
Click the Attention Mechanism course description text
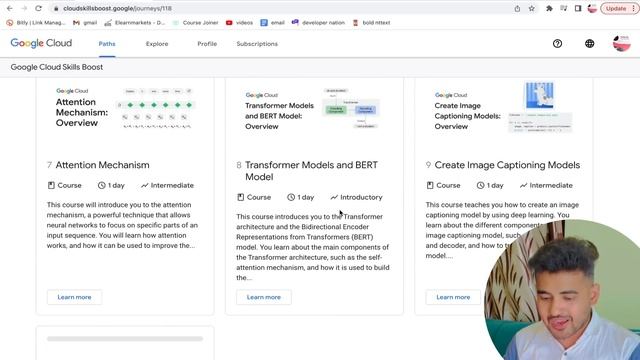122,225
